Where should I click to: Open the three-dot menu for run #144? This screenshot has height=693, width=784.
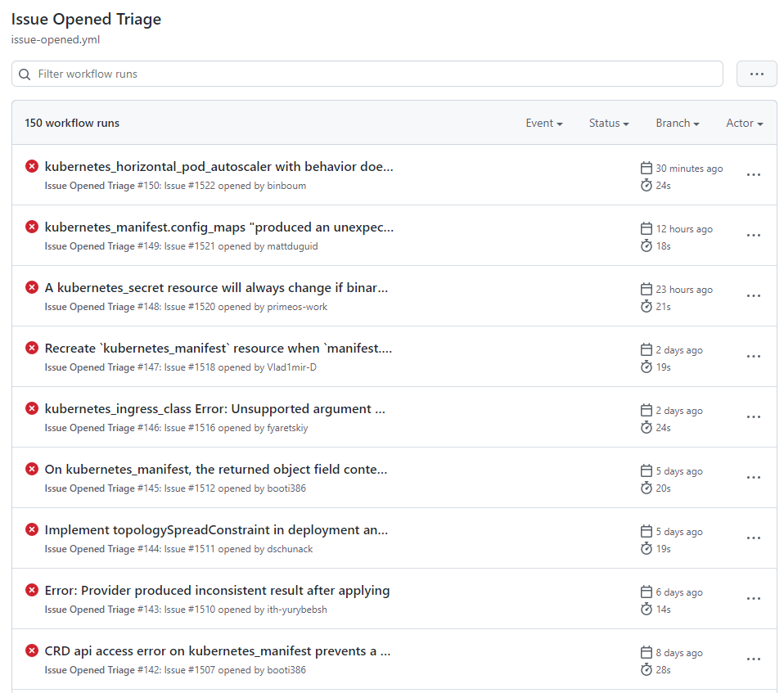(x=754, y=538)
